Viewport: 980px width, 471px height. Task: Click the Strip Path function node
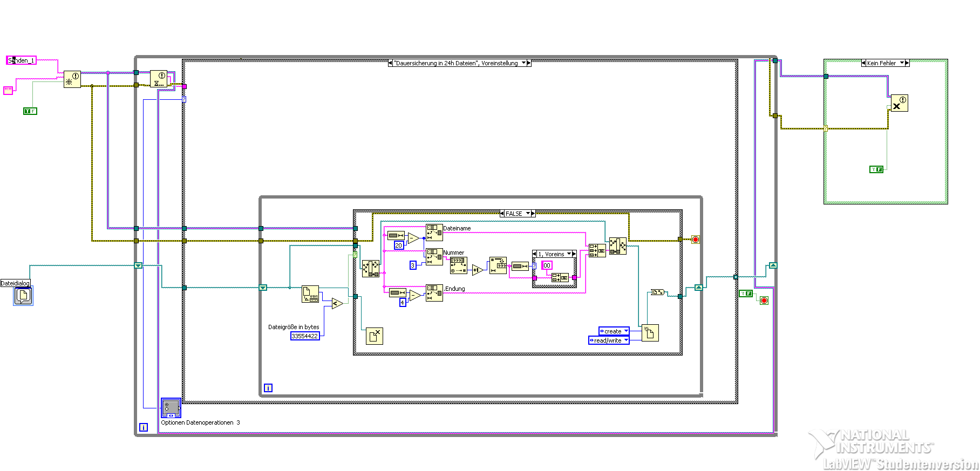(371, 269)
